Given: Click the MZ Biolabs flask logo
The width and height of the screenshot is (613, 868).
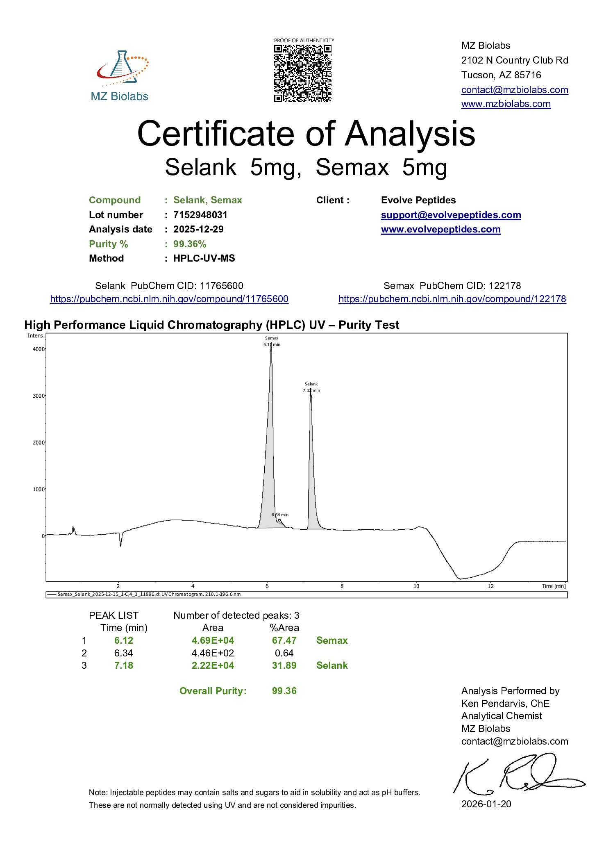Looking at the screenshot, I should 120,69.
